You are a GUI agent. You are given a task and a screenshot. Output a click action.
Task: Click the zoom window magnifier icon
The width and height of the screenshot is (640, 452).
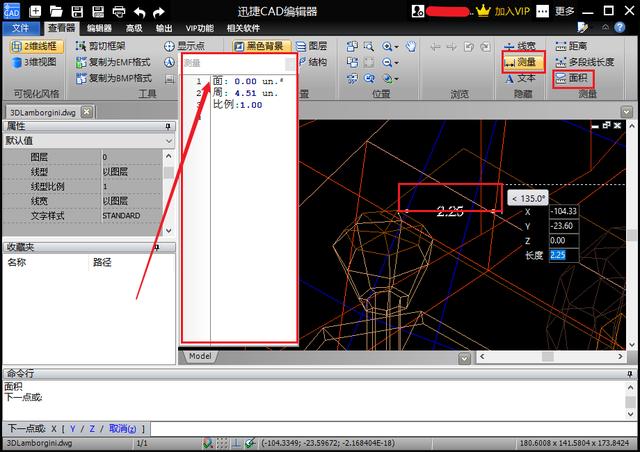[x=369, y=46]
